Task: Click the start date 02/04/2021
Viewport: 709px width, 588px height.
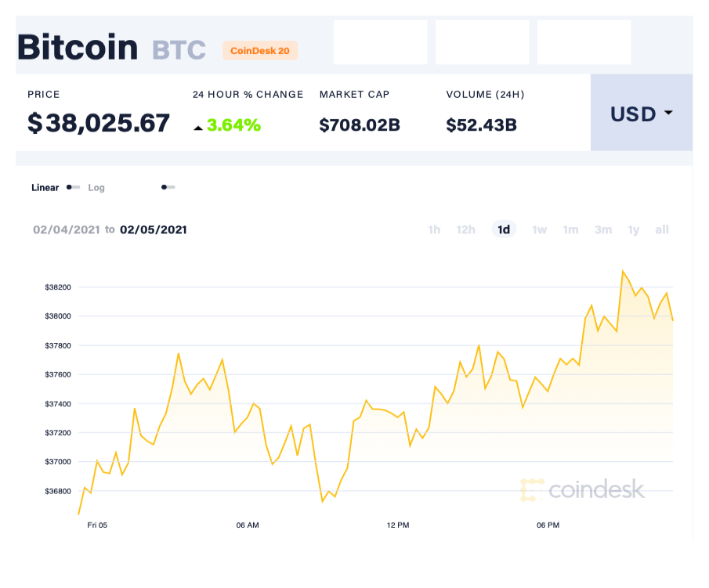Action: (x=66, y=229)
